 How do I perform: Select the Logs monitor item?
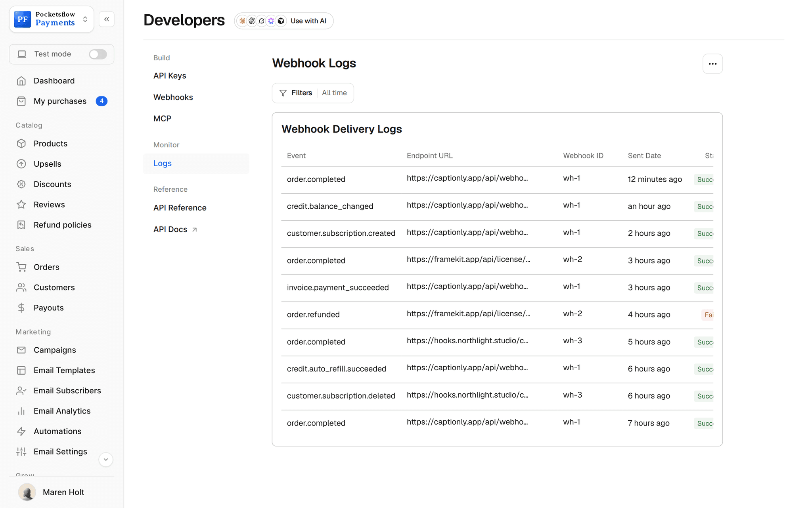[196, 164]
